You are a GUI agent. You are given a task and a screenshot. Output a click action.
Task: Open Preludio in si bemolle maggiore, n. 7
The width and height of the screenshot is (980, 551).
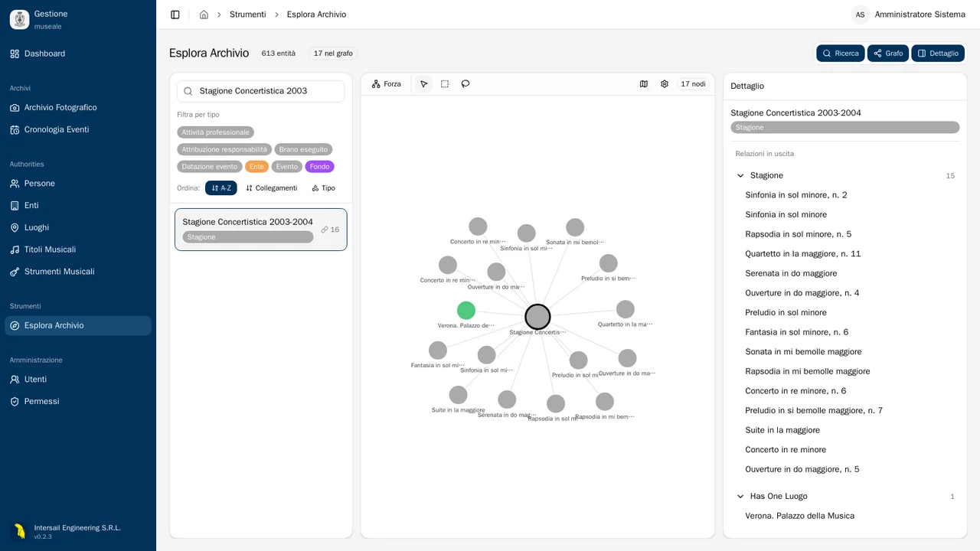pyautogui.click(x=814, y=411)
